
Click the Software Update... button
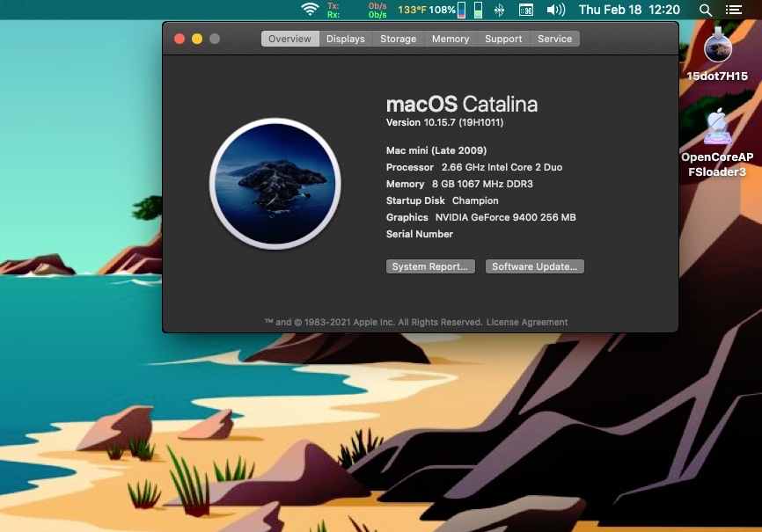(535, 266)
